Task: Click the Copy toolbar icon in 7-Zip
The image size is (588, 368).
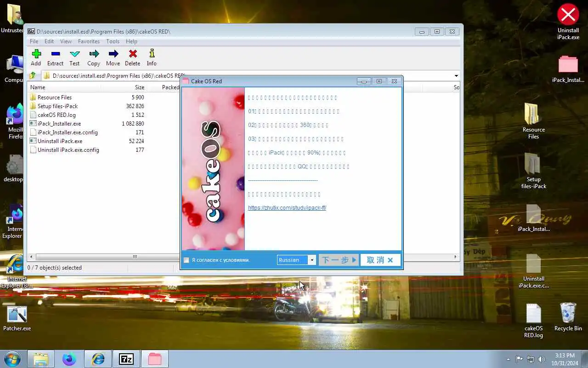Action: coord(94,58)
